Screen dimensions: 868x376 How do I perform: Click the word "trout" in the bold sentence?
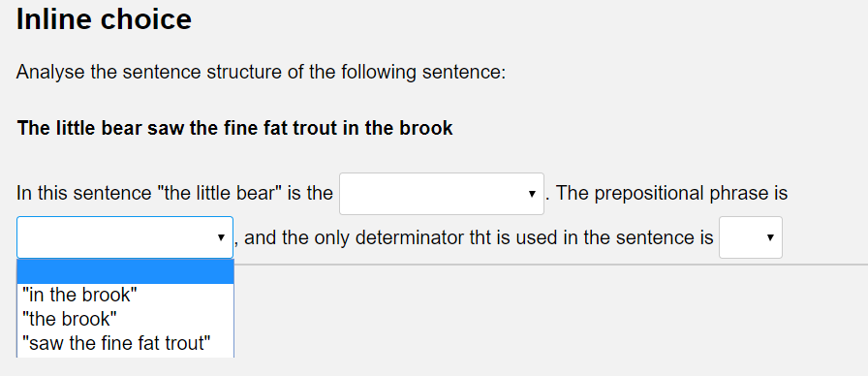[315, 128]
